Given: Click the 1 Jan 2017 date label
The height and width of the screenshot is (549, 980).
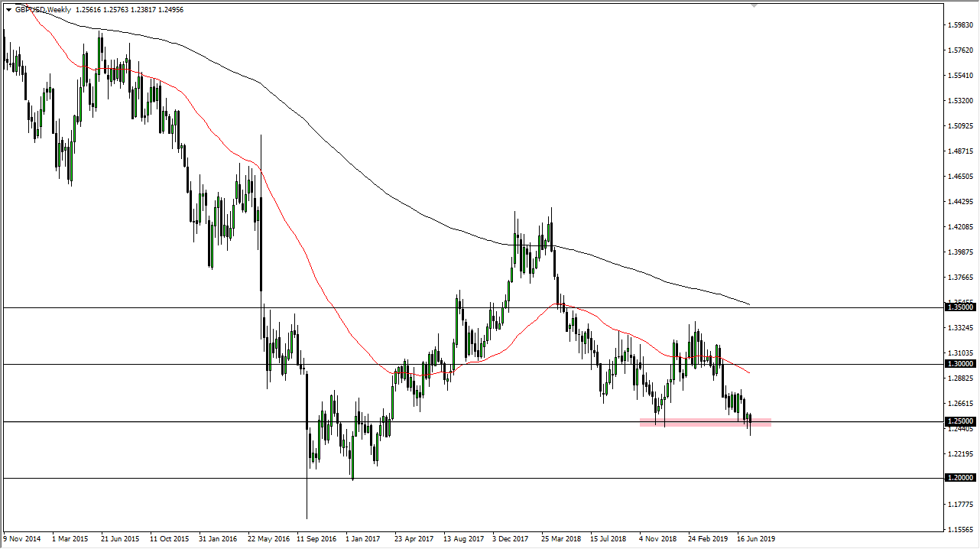Looking at the screenshot, I should pyautogui.click(x=362, y=538).
